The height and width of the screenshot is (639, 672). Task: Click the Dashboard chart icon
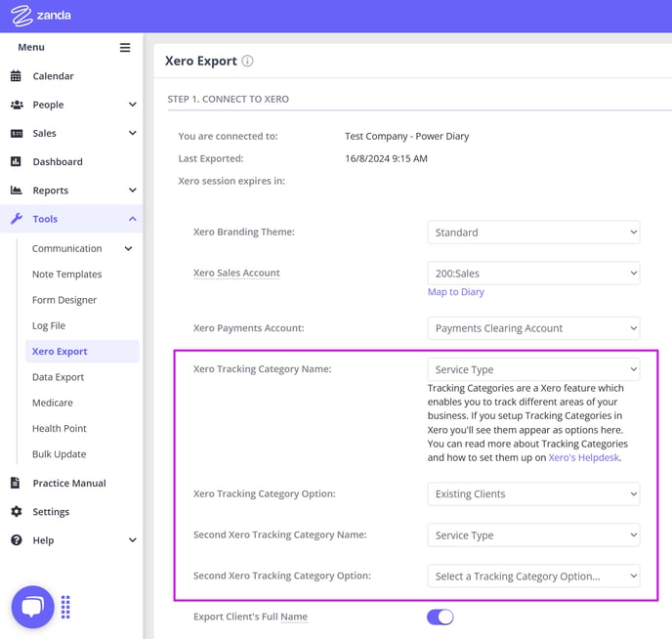[x=16, y=161]
